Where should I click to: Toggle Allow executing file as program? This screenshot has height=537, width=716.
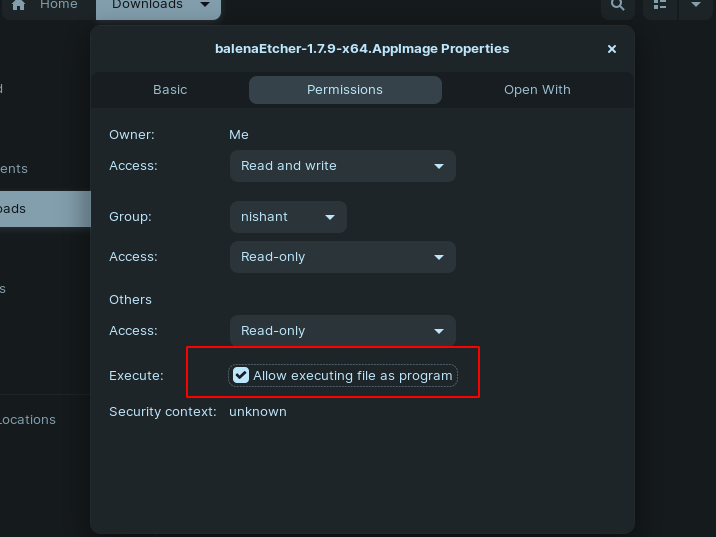(x=241, y=376)
